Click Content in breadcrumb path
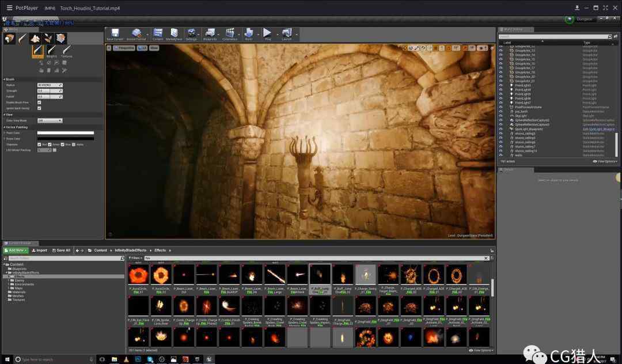 100,251
